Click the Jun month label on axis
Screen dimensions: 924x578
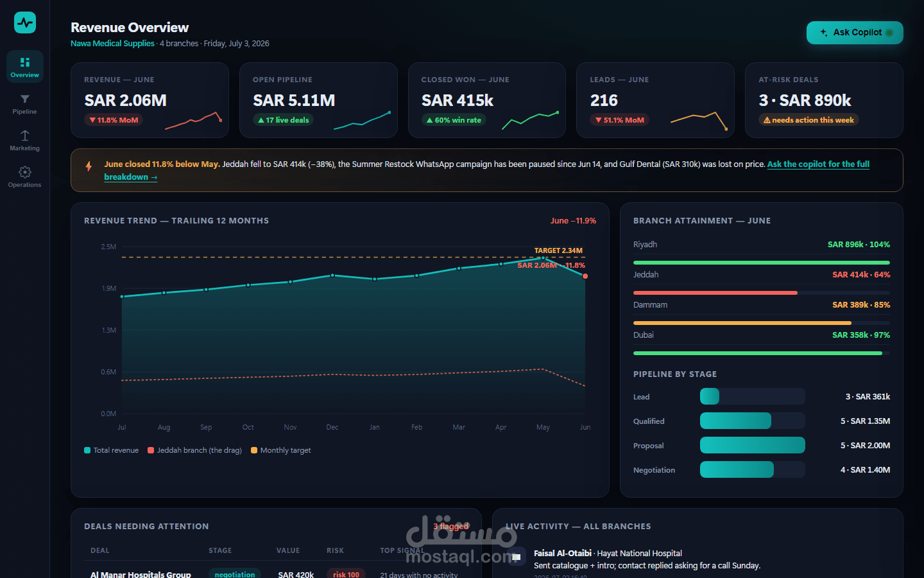[x=585, y=427]
